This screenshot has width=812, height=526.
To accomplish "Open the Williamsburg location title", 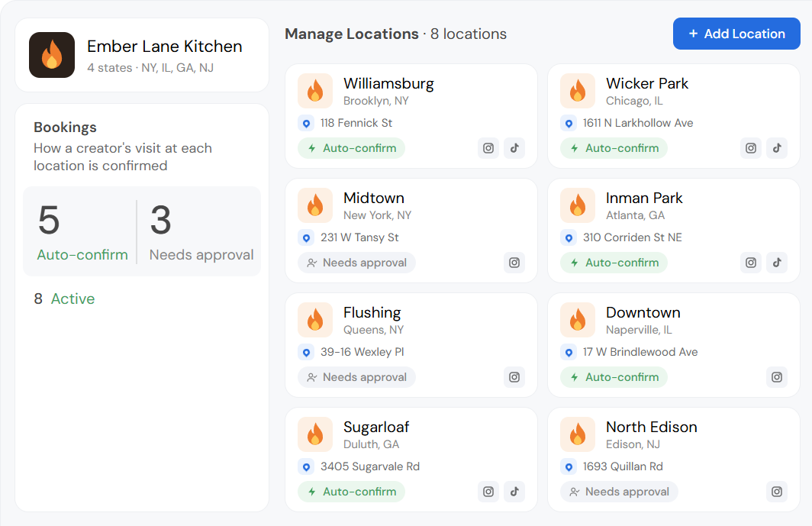I will pos(389,83).
